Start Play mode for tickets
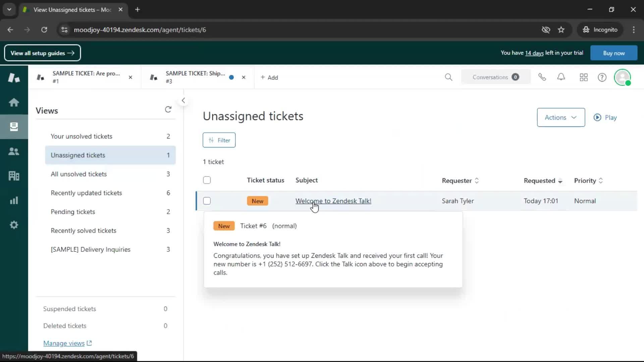The height and width of the screenshot is (362, 644). tap(605, 118)
